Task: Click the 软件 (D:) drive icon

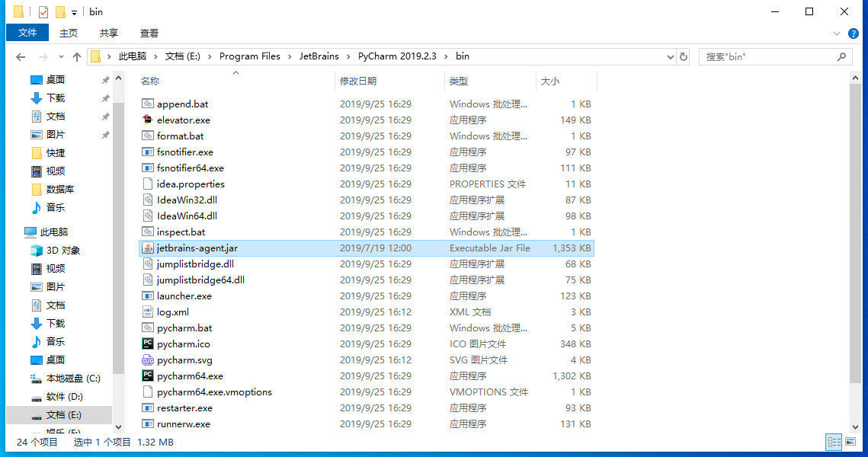Action: coord(37,397)
